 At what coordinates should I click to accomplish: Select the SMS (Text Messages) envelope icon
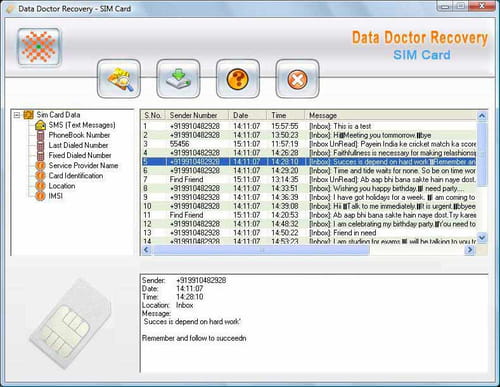[x=40, y=125]
